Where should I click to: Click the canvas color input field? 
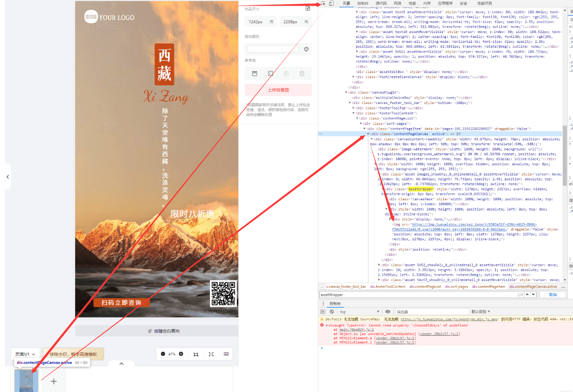(x=273, y=49)
